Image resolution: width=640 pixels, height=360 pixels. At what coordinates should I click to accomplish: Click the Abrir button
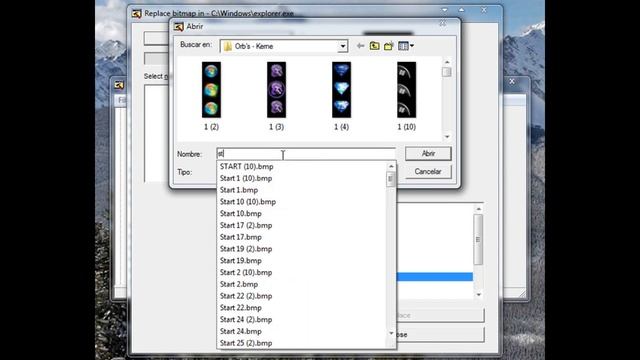[x=428, y=153]
